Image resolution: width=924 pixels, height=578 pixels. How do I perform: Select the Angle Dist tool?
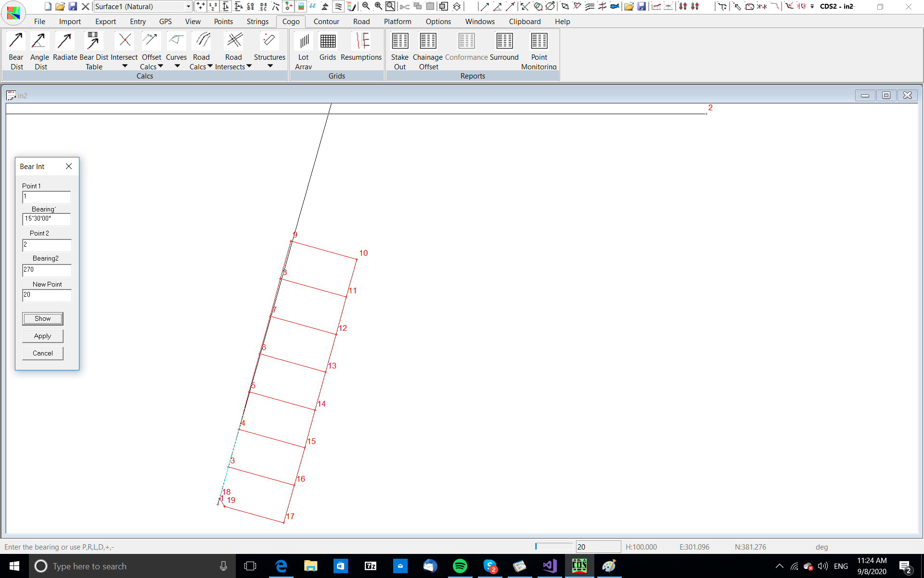pyautogui.click(x=39, y=41)
